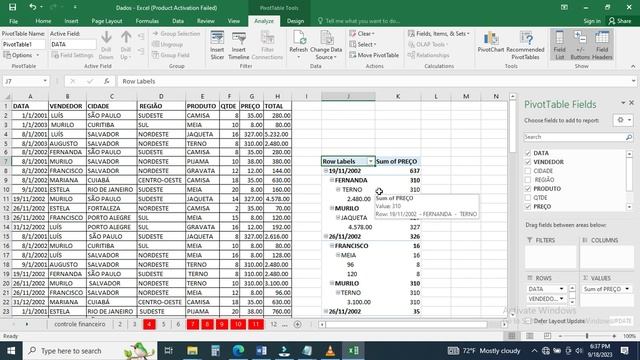Open VLC media player from taskbar
The image size is (640, 360).
pos(330,351)
